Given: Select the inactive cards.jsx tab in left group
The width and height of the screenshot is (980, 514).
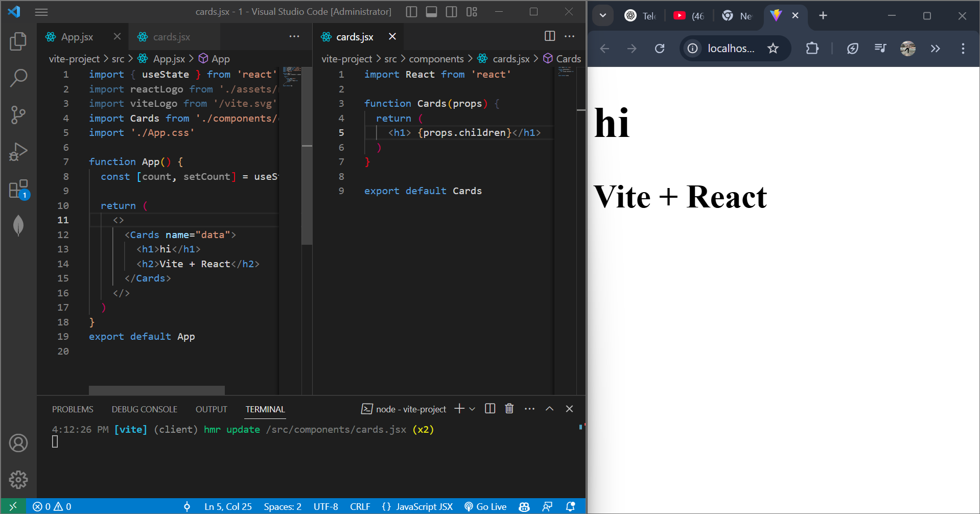Looking at the screenshot, I should point(171,37).
